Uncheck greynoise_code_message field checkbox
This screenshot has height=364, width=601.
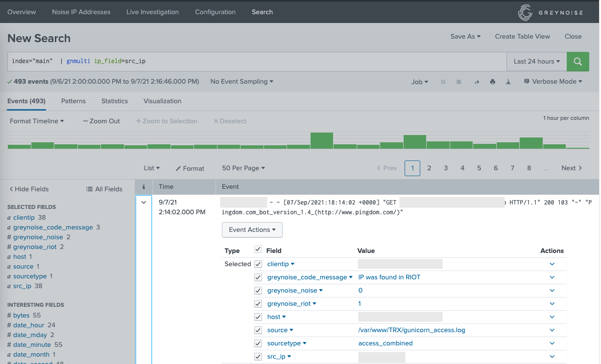[x=258, y=277]
